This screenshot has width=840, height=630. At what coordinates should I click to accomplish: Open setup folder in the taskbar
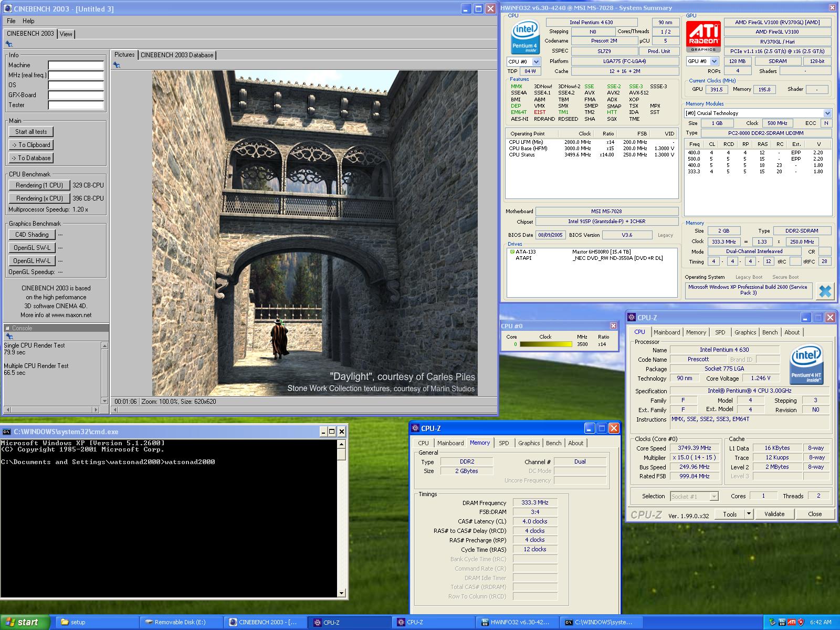pos(97,622)
